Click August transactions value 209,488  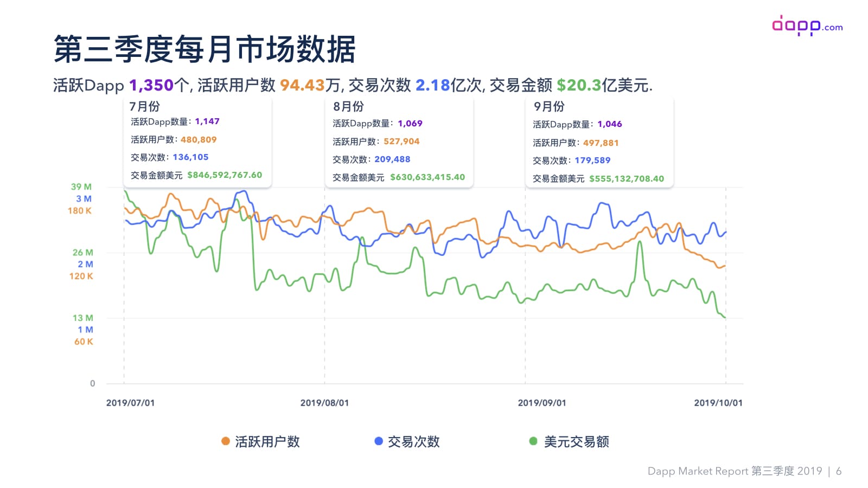[392, 159]
